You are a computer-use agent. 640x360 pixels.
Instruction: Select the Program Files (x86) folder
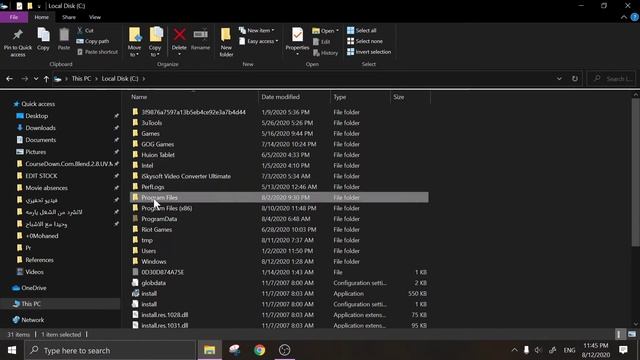[x=279, y=208]
